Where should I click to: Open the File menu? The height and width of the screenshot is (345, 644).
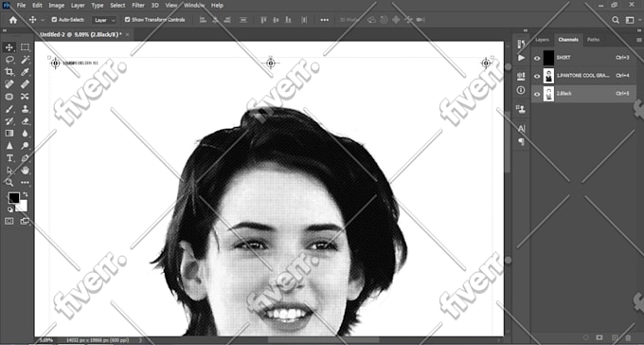(x=21, y=6)
